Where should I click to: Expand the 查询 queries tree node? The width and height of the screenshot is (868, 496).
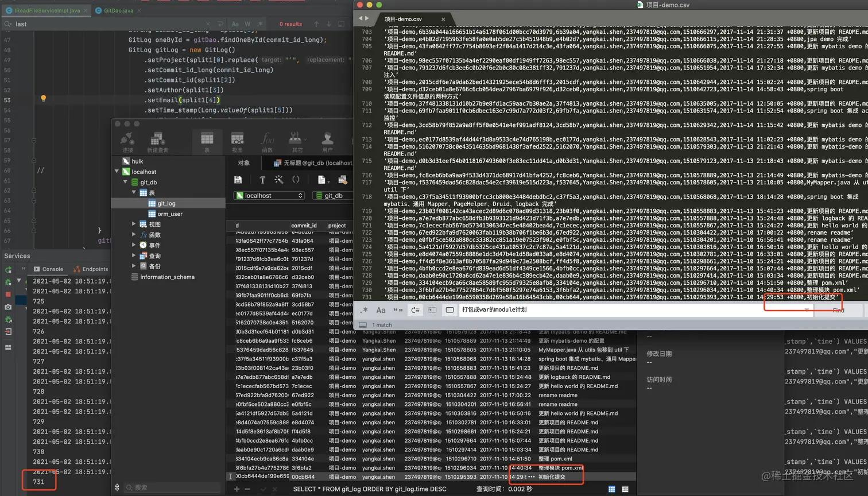[134, 255]
